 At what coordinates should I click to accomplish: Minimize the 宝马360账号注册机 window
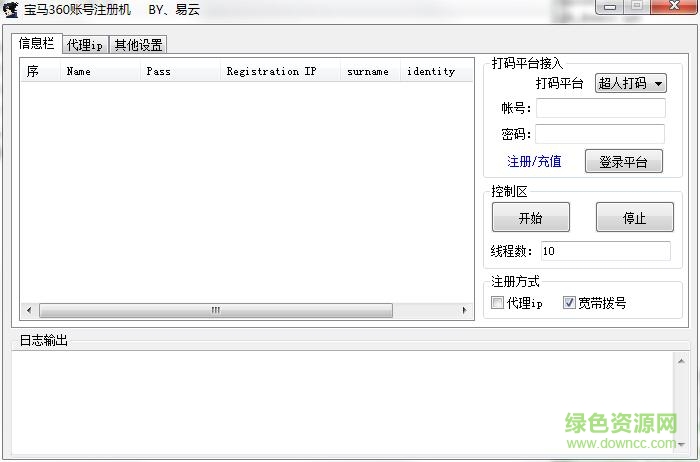pos(610,7)
